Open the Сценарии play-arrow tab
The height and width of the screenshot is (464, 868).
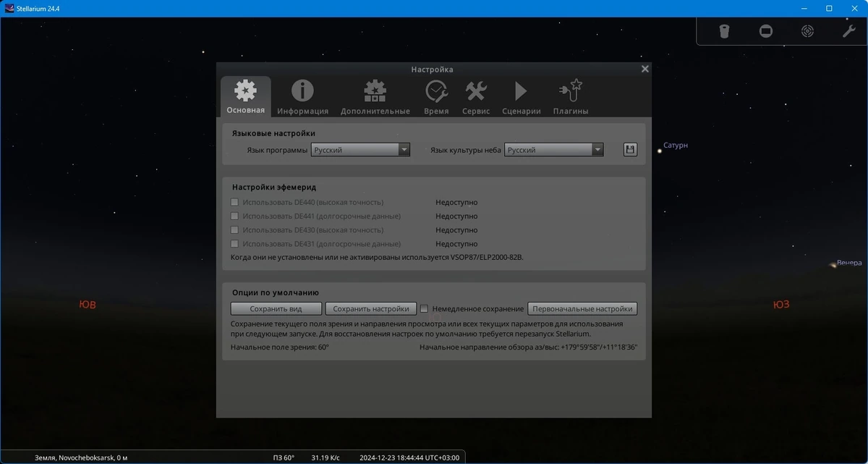521,97
